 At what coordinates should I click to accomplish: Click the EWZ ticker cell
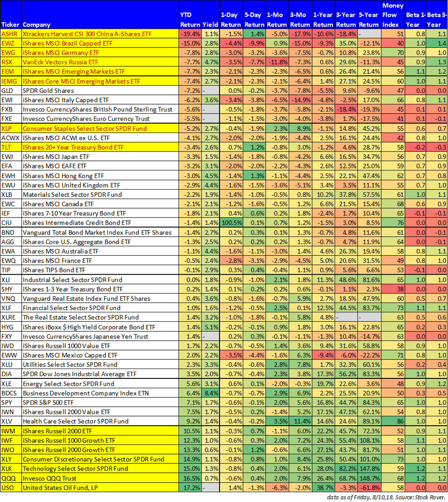click(11, 43)
